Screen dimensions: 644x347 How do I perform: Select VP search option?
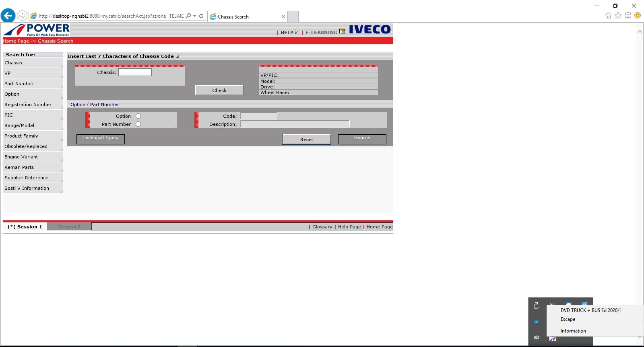click(x=33, y=73)
